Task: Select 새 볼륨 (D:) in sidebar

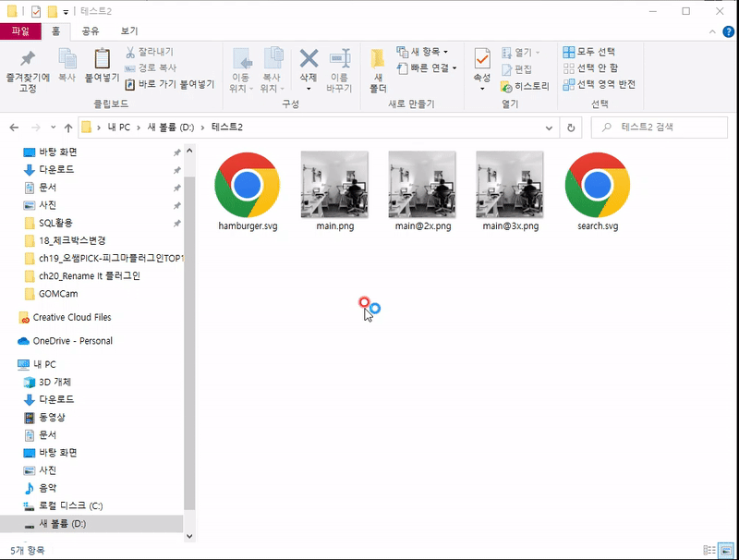Action: click(x=91, y=524)
